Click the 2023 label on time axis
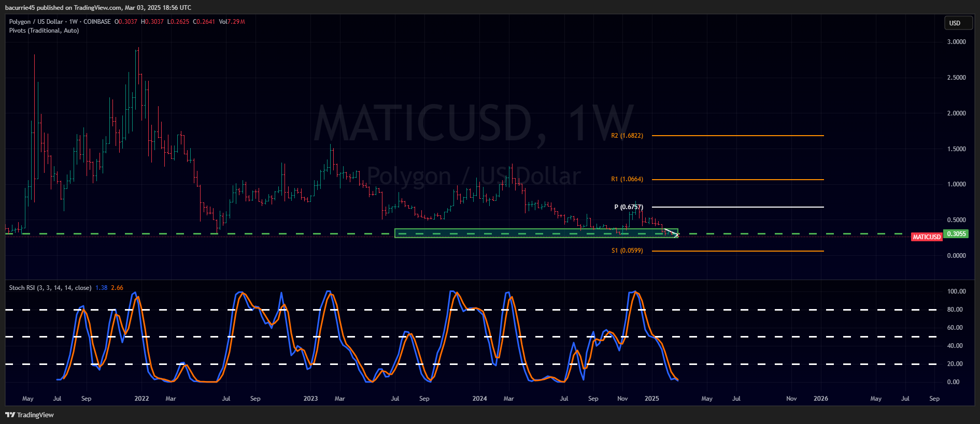Viewport: 980px width, 424px height. point(310,399)
